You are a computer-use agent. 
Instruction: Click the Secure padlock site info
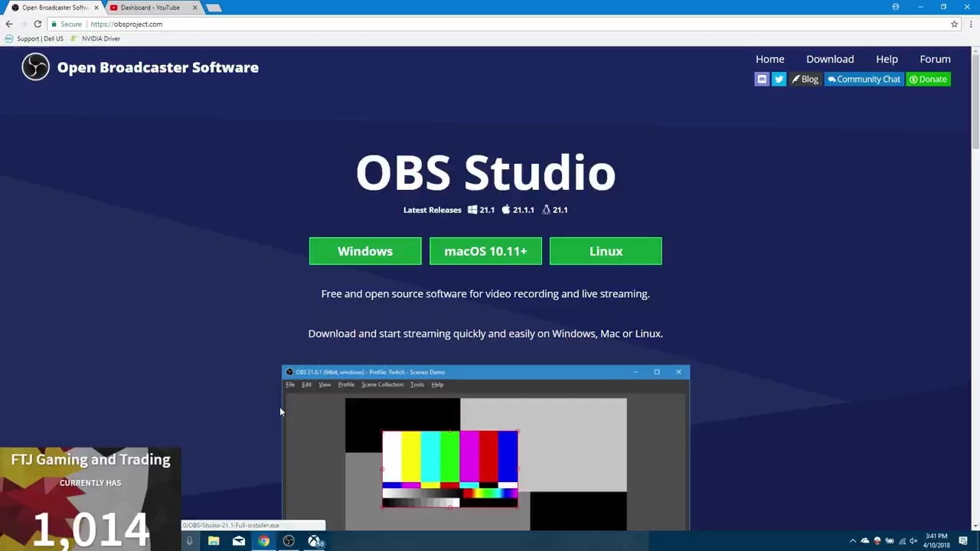[67, 24]
